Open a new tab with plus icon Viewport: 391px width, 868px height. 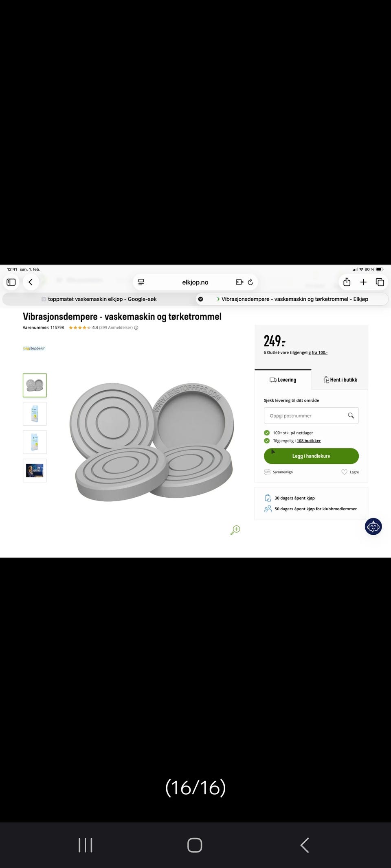click(x=363, y=282)
